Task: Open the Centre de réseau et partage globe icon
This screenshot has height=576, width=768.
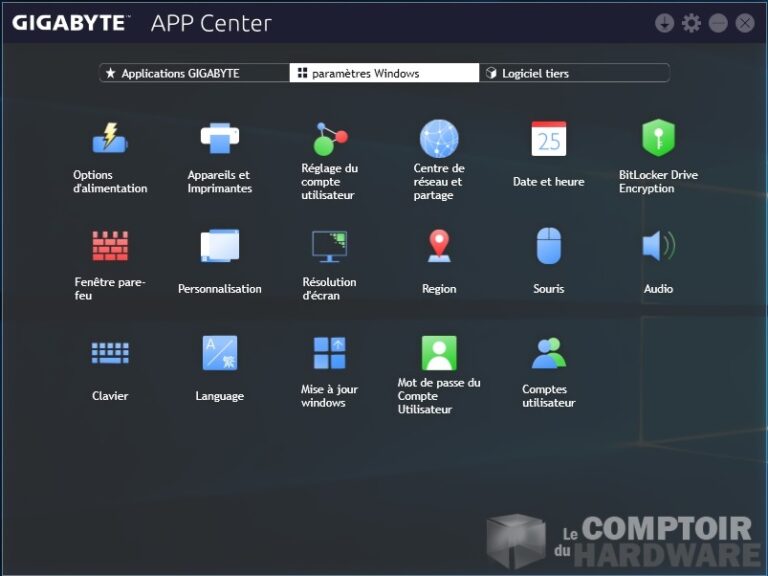Action: [439, 139]
